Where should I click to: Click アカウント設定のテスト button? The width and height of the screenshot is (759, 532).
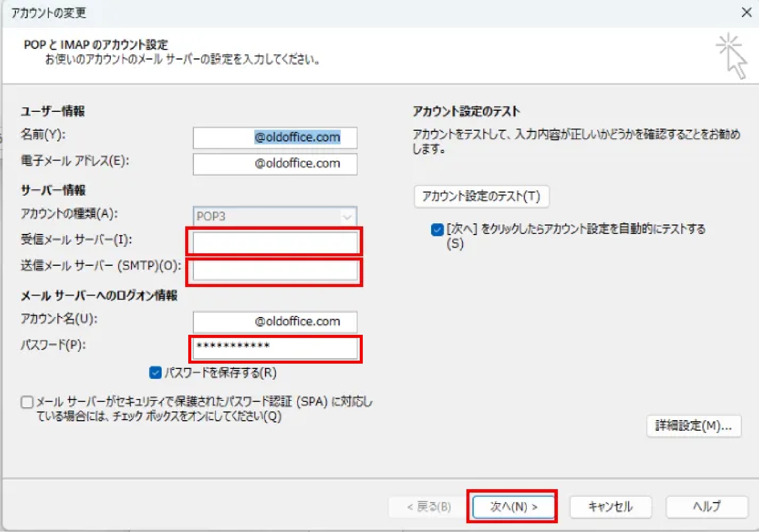click(x=481, y=196)
